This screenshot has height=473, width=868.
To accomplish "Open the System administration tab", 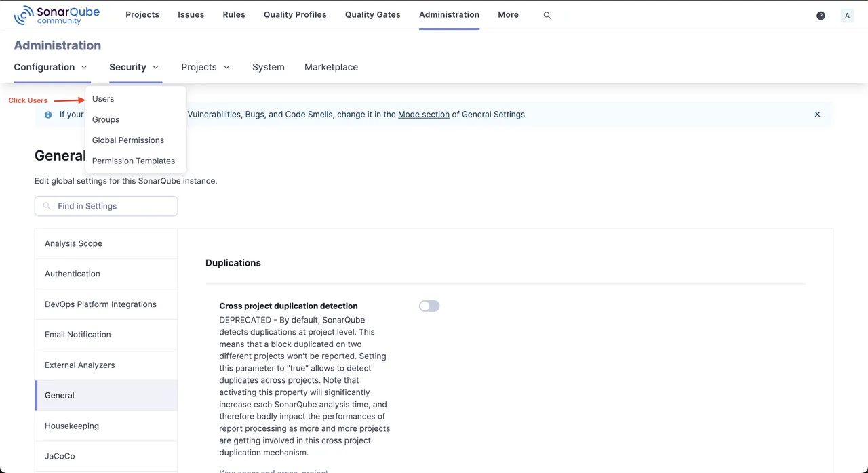I will click(x=269, y=67).
